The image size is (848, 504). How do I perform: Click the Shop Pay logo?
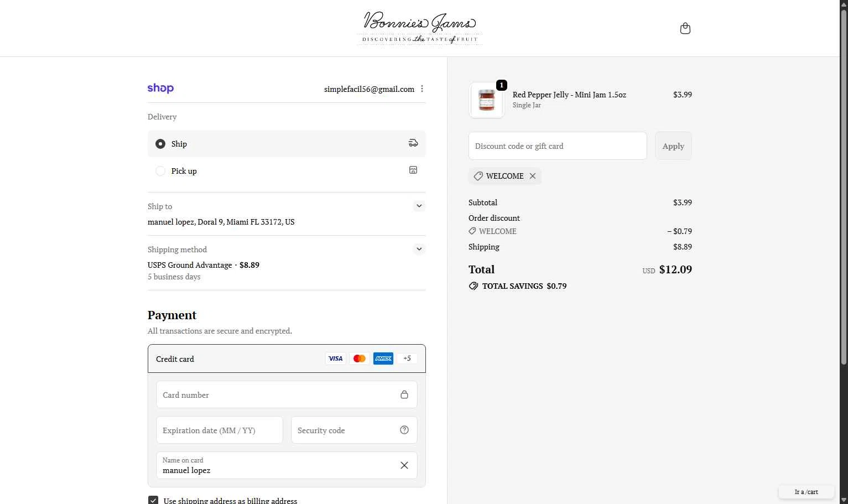[160, 89]
